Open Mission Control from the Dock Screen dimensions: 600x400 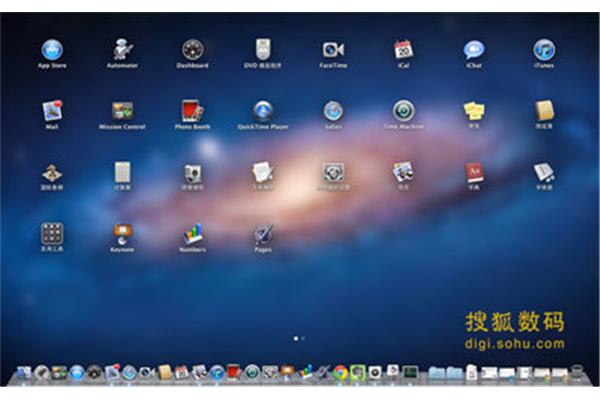coord(59,373)
